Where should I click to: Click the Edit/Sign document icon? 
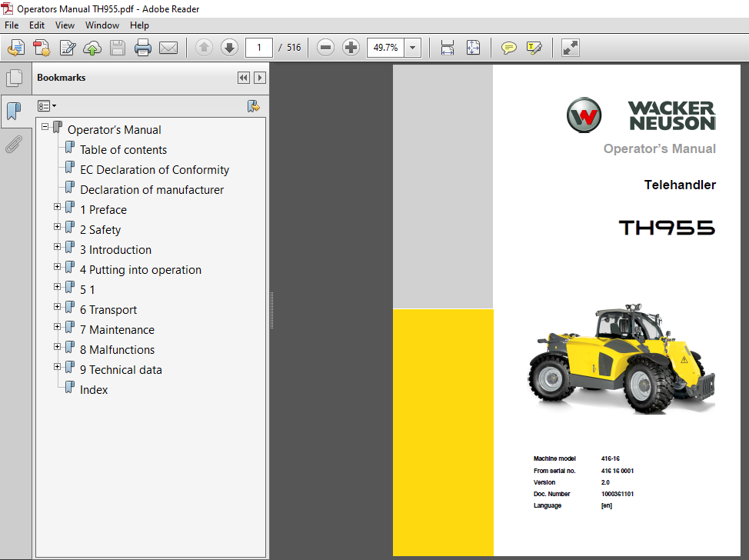(x=68, y=48)
